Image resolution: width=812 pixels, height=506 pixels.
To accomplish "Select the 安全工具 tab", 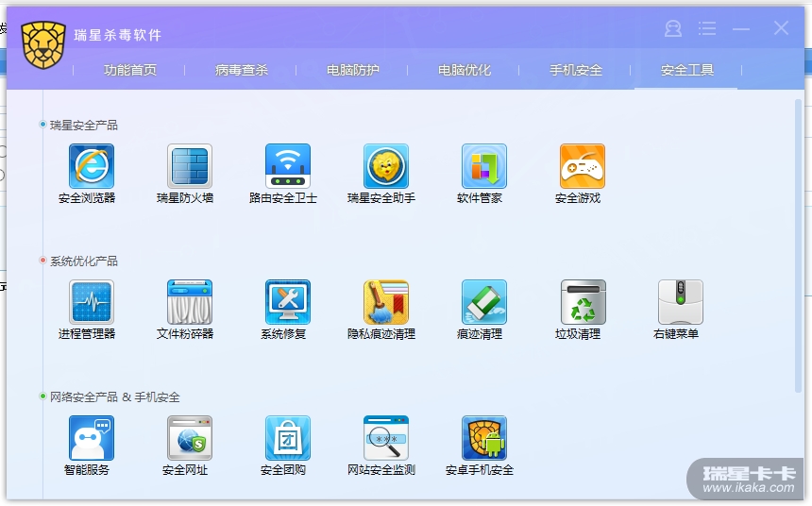I will (687, 70).
